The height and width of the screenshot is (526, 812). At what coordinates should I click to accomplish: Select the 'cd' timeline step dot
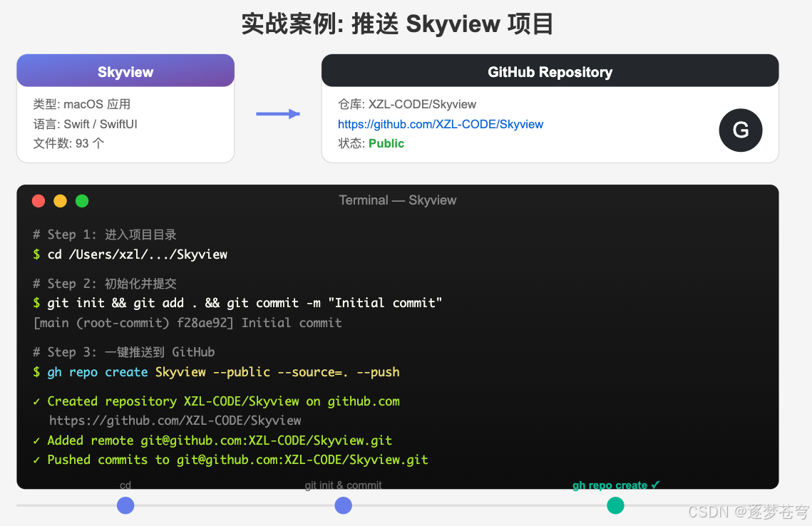tap(125, 505)
